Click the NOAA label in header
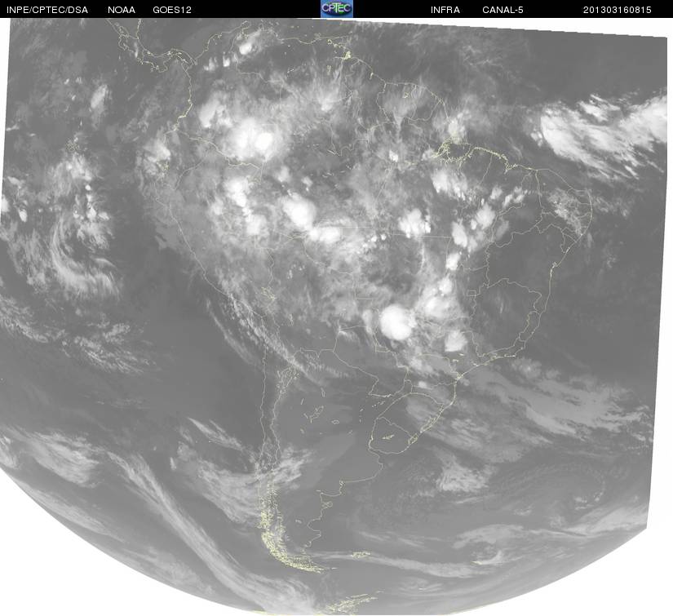 122,10
